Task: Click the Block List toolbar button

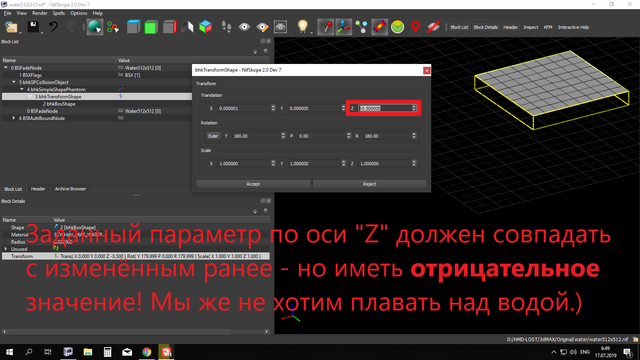Action: click(459, 27)
